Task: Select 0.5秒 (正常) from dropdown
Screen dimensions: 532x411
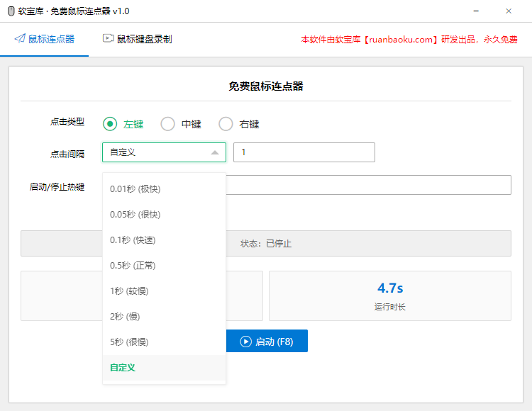Action: (165, 266)
